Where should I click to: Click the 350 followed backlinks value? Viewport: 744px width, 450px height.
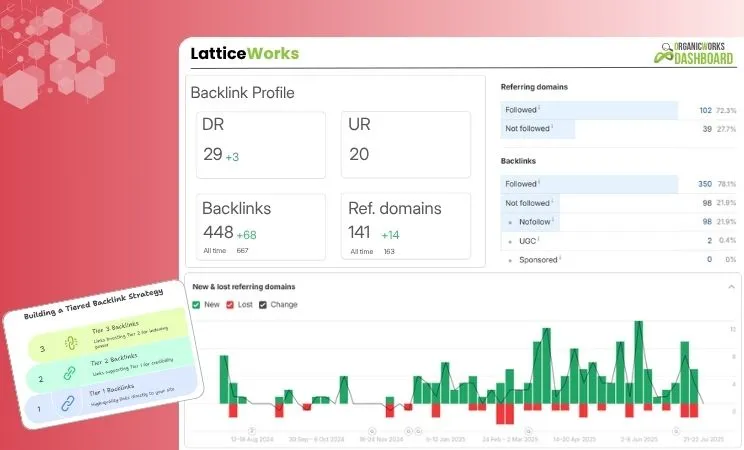(x=705, y=184)
